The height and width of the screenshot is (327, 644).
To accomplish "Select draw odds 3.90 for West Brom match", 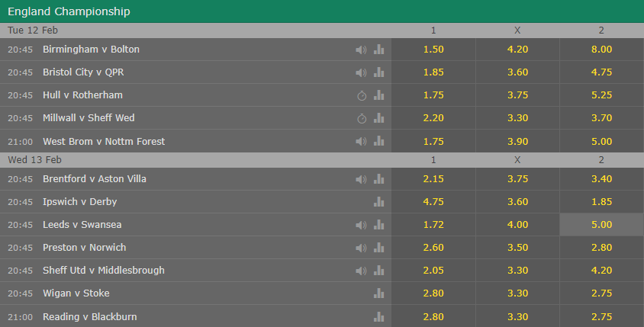I will pos(517,141).
